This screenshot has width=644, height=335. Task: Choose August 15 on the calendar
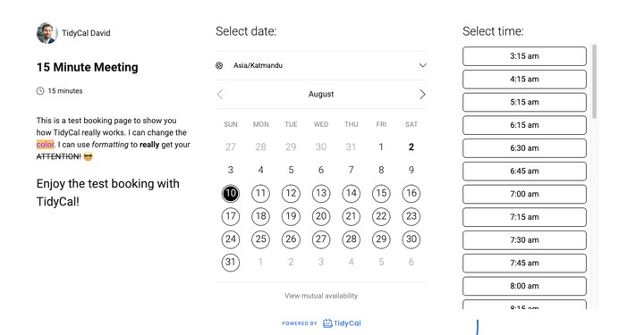point(381,193)
